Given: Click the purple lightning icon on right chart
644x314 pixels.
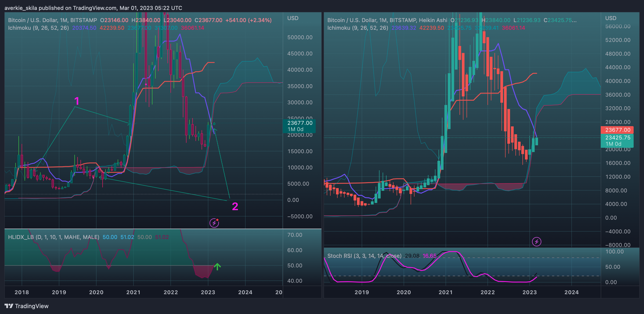Looking at the screenshot, I should tap(536, 241).
